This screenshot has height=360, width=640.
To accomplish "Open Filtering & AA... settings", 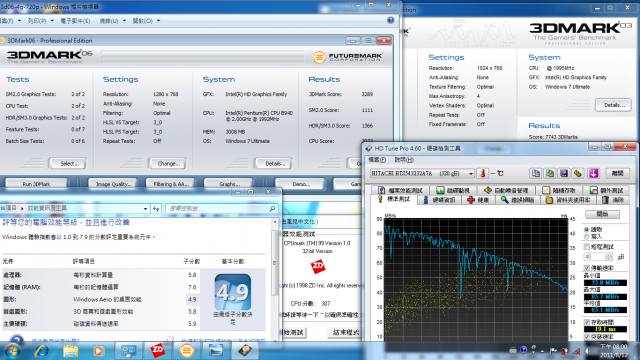I will click(x=171, y=184).
